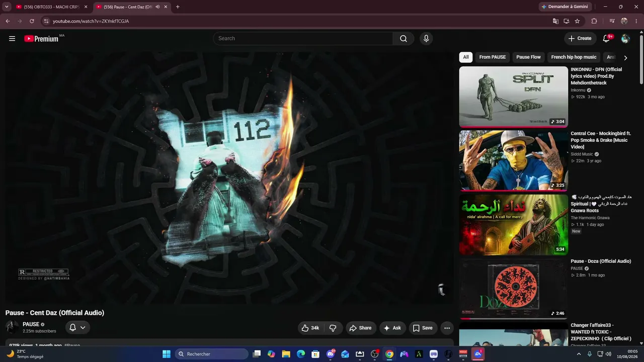Show hidden system tray icons
Image resolution: width=644 pixels, height=362 pixels.
(x=579, y=354)
